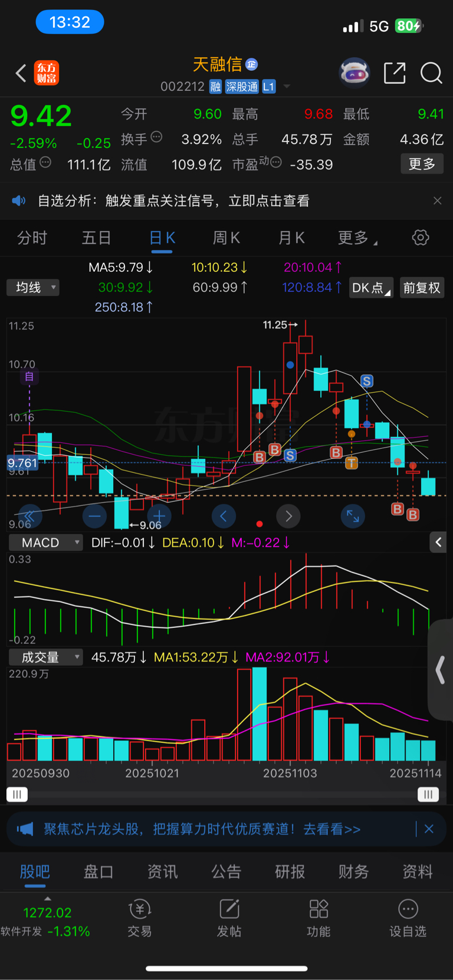453x980 pixels.
Task: Move chart right with arrow button
Action: click(288, 517)
